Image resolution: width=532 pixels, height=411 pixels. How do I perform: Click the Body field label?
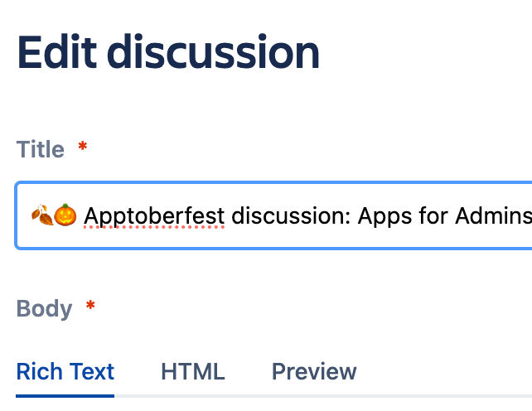(44, 309)
